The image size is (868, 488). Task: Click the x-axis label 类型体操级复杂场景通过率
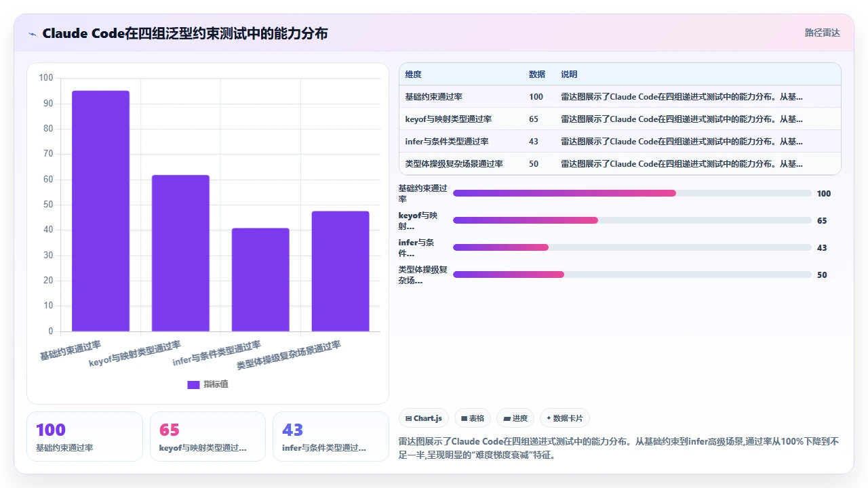click(289, 356)
